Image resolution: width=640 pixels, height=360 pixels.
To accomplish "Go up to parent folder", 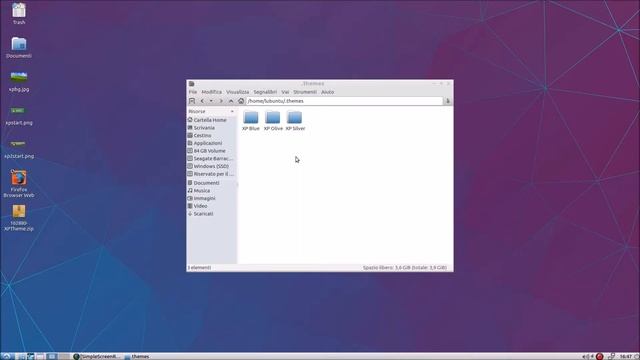I will coord(231,101).
